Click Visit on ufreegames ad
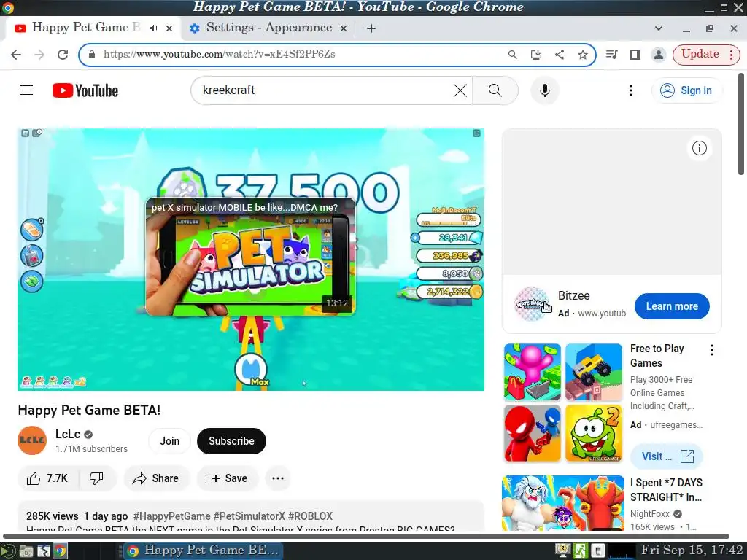This screenshot has height=560, width=747. [x=667, y=456]
